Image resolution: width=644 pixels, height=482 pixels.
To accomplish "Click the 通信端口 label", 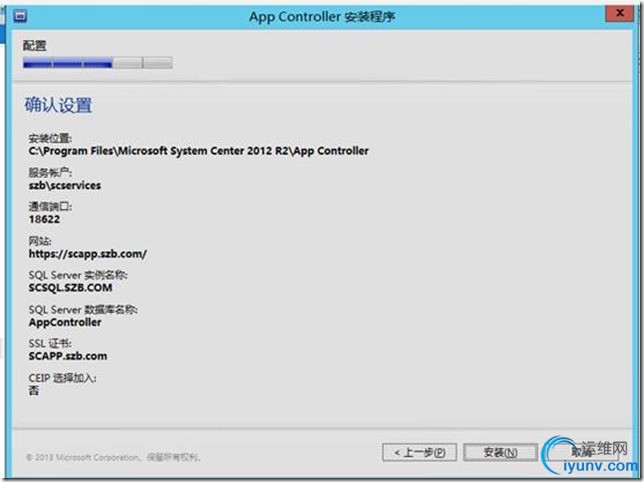I will point(50,207).
